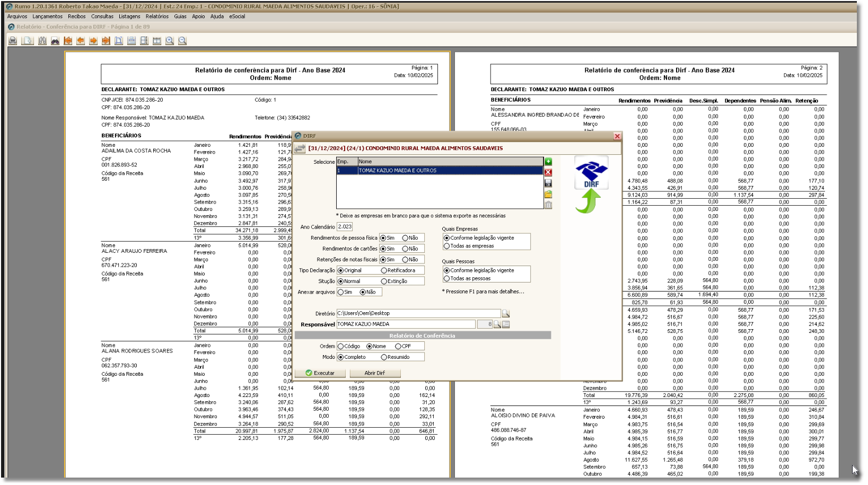Image resolution: width=868 pixels, height=485 pixels.
Task: Go to first page with orange arrow
Action: pos(68,41)
